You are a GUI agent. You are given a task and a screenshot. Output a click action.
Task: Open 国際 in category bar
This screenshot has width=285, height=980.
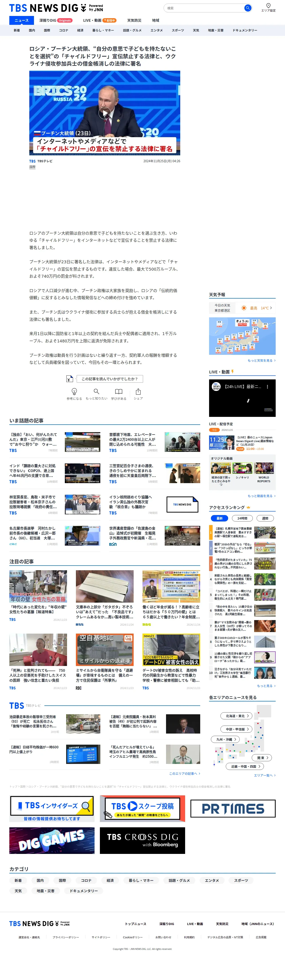click(47, 30)
